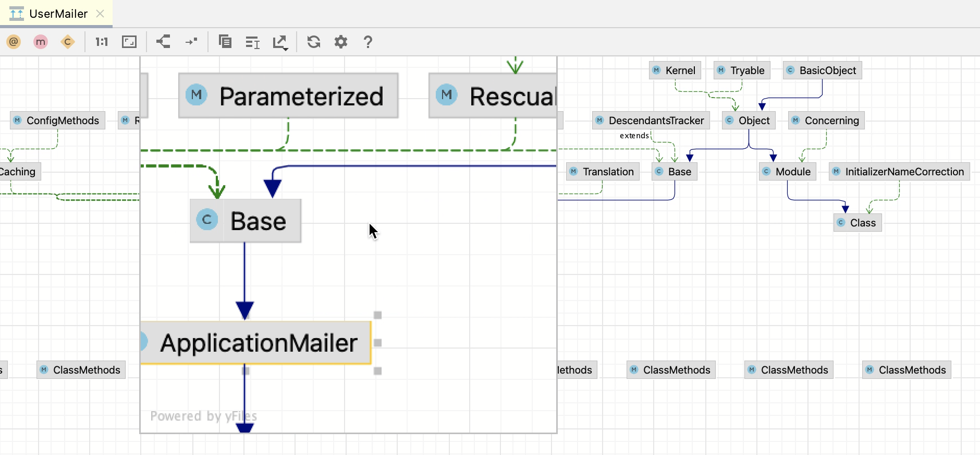Toggle the methods (m) visibility filter
980x455 pixels.
click(41, 42)
